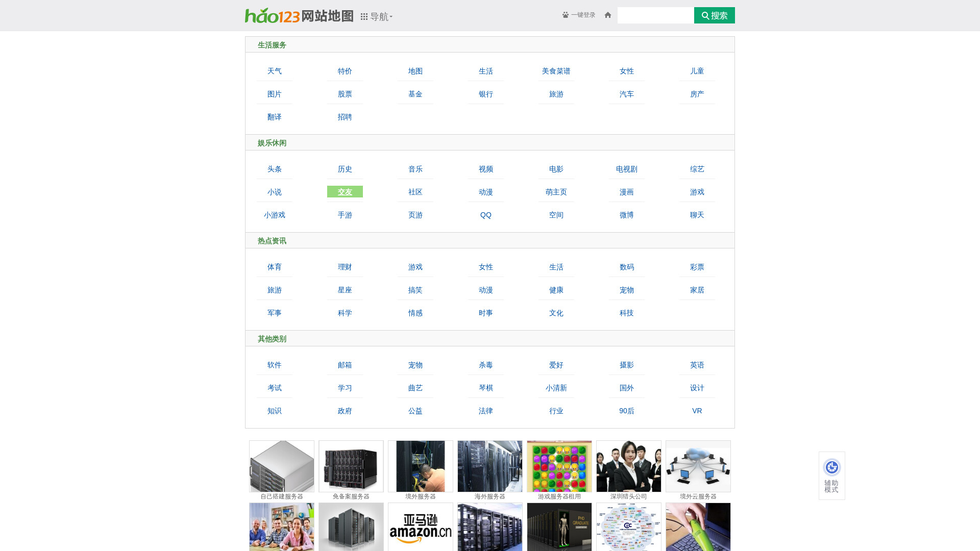Click the 海外服务器 thumbnail

490,466
